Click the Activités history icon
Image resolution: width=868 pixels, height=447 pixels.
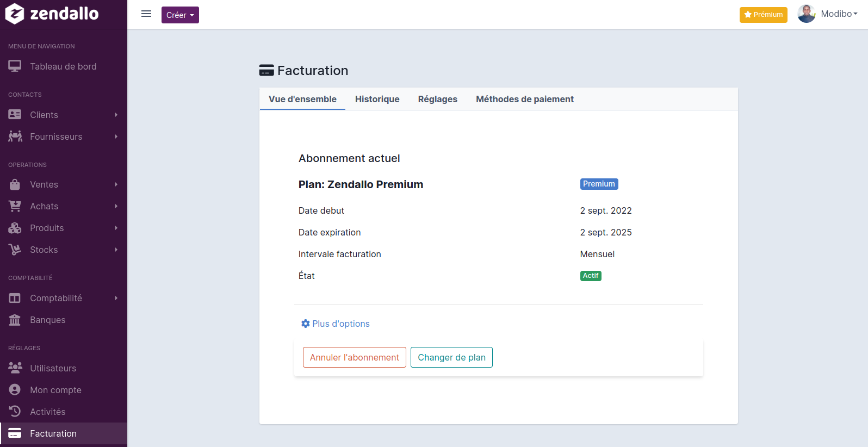tap(15, 412)
